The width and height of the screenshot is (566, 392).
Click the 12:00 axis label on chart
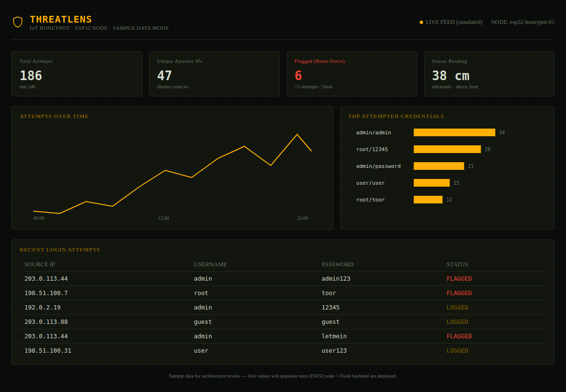(164, 218)
